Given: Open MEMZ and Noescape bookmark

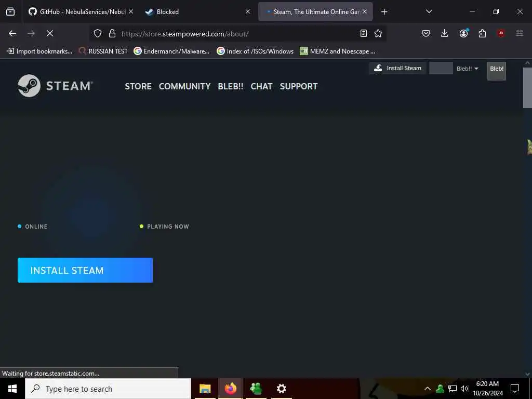Looking at the screenshot, I should (x=338, y=51).
